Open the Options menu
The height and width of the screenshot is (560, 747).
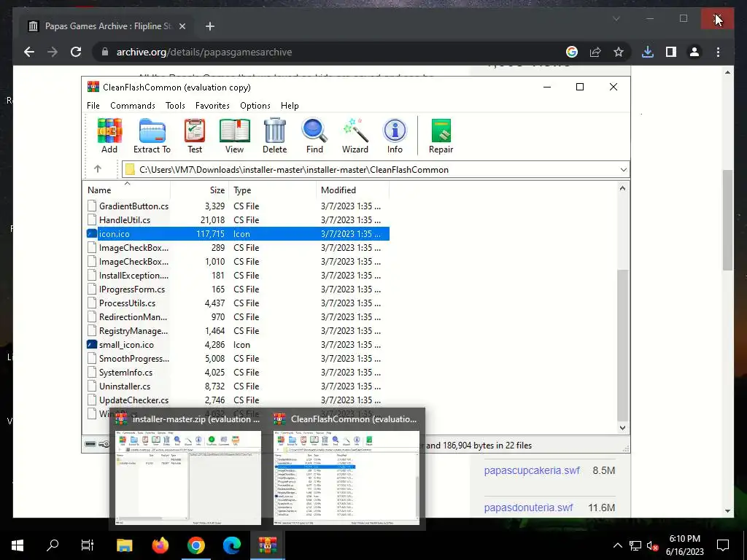(255, 105)
